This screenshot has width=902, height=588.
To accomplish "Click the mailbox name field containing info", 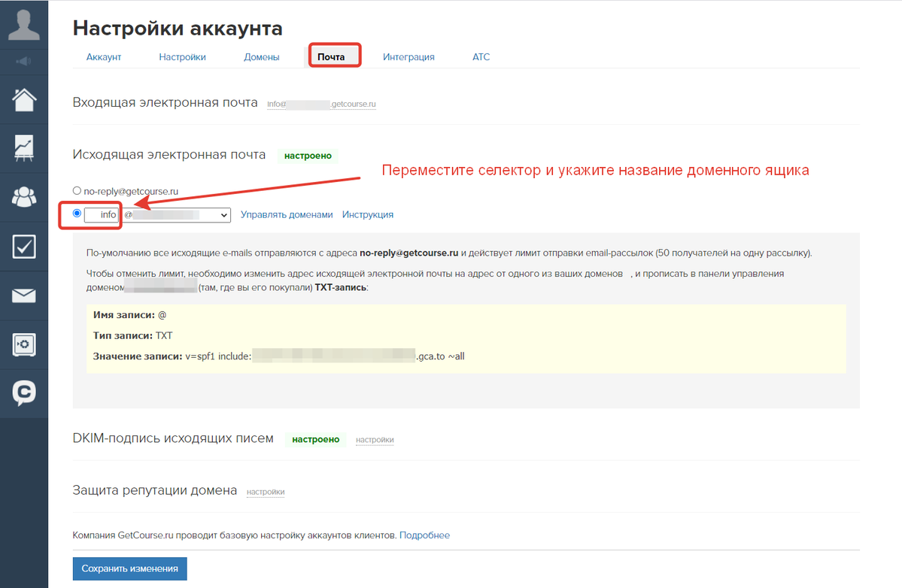I will point(102,215).
